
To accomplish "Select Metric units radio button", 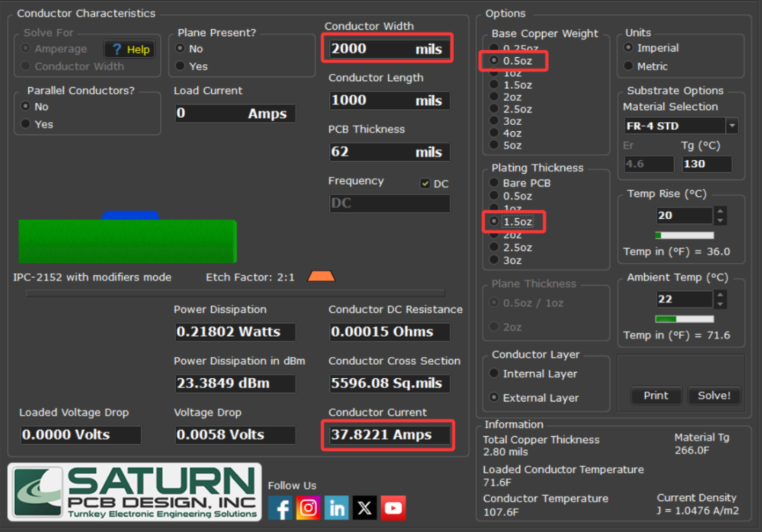I will pyautogui.click(x=629, y=66).
